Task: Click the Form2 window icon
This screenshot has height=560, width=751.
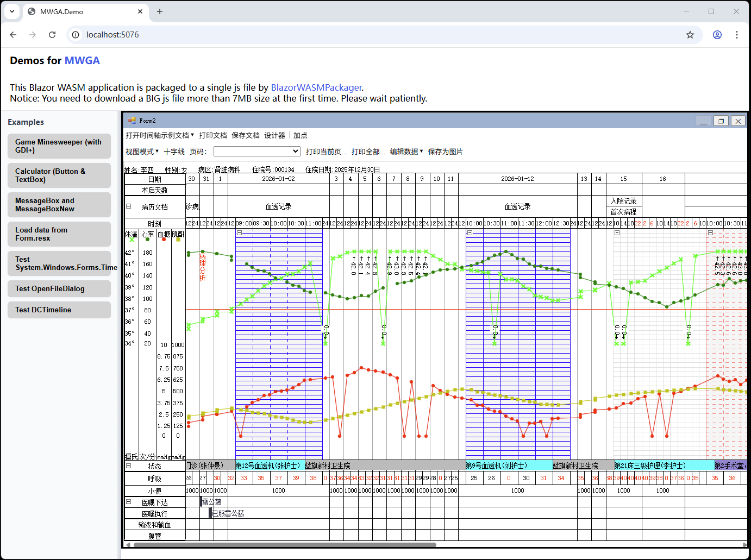Action: point(132,121)
